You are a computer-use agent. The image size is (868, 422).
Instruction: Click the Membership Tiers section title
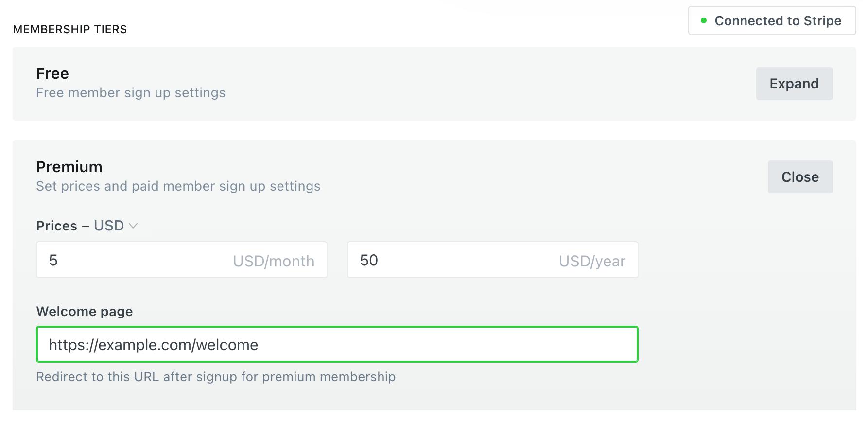(x=70, y=29)
